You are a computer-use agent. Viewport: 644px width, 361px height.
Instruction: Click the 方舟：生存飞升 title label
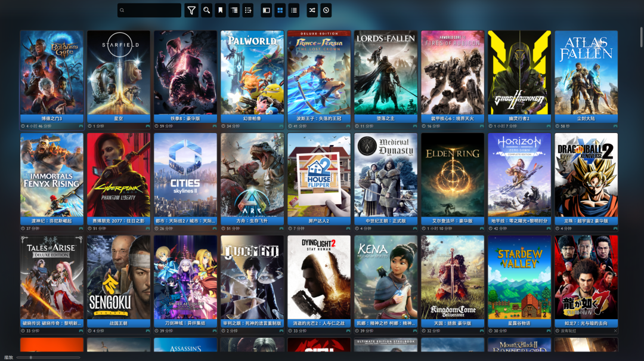(252, 221)
